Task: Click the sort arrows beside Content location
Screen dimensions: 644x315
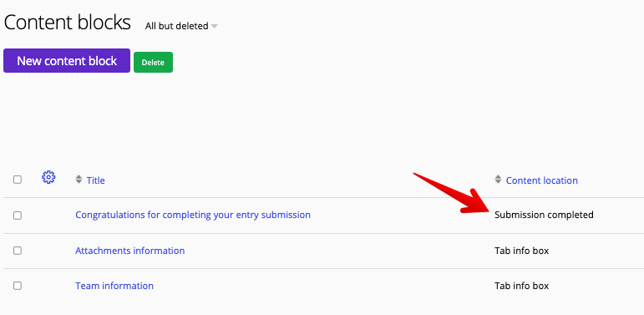Action: tap(498, 180)
